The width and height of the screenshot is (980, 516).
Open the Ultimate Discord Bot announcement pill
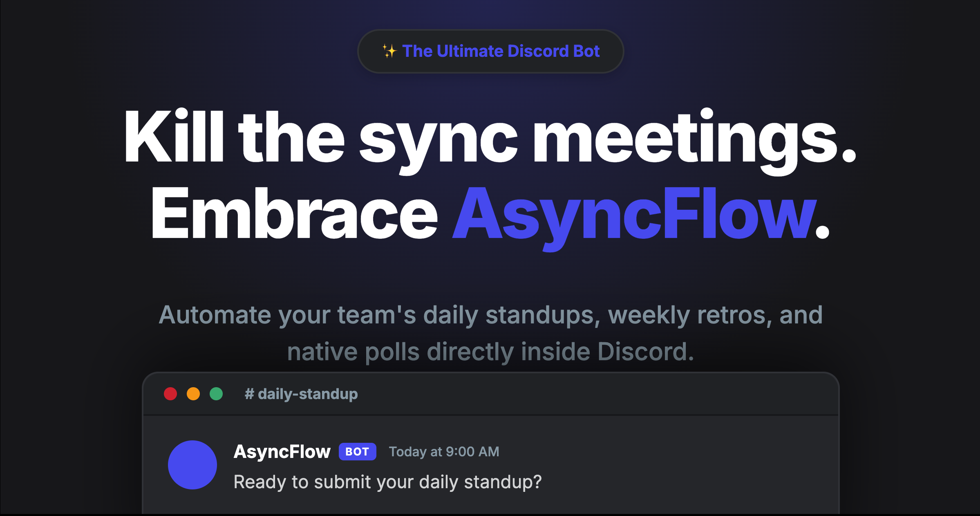(x=490, y=51)
